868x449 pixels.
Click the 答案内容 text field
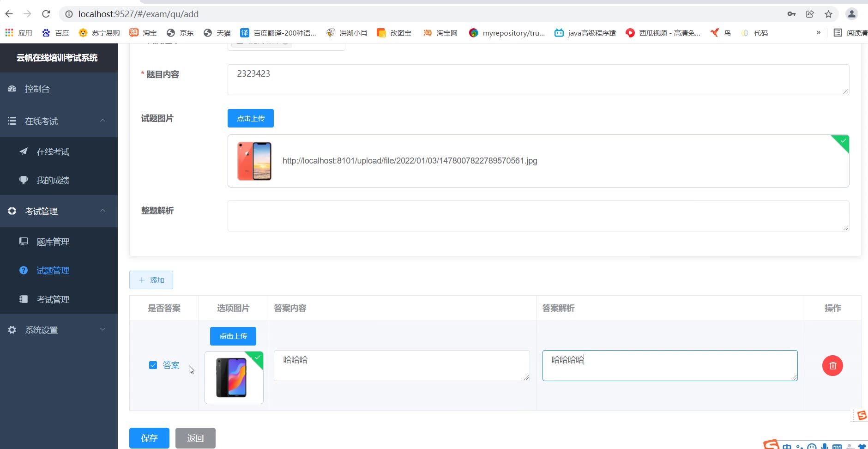pos(402,365)
